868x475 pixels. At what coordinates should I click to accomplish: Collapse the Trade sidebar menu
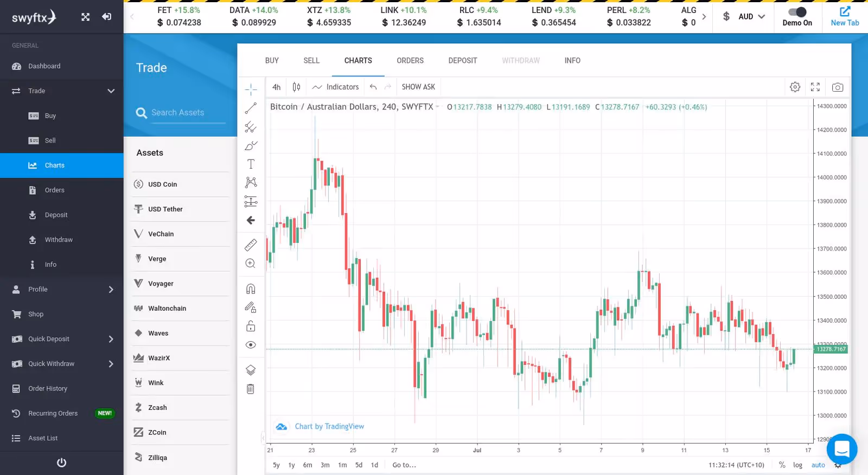point(111,91)
